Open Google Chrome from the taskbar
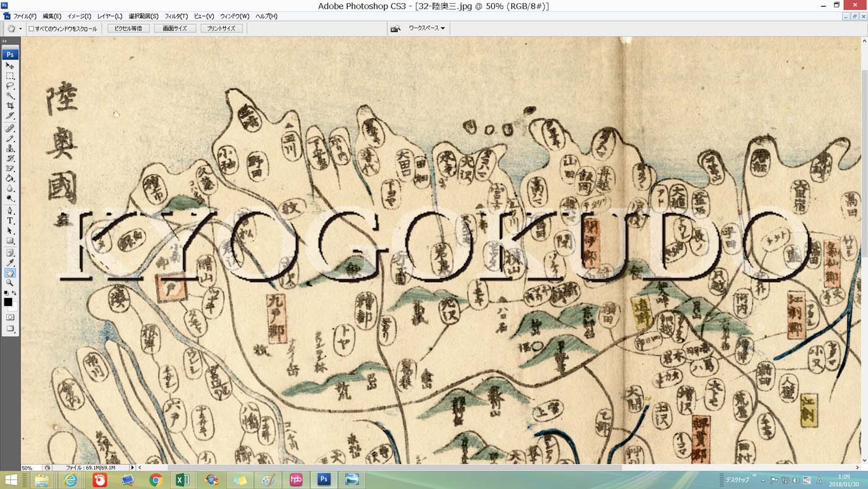868x489 pixels. click(156, 480)
